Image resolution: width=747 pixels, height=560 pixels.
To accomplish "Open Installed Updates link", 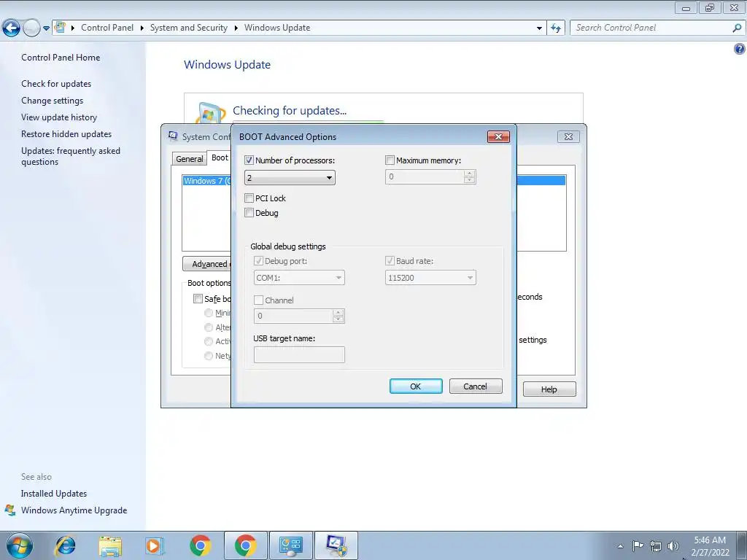I will pyautogui.click(x=54, y=494).
